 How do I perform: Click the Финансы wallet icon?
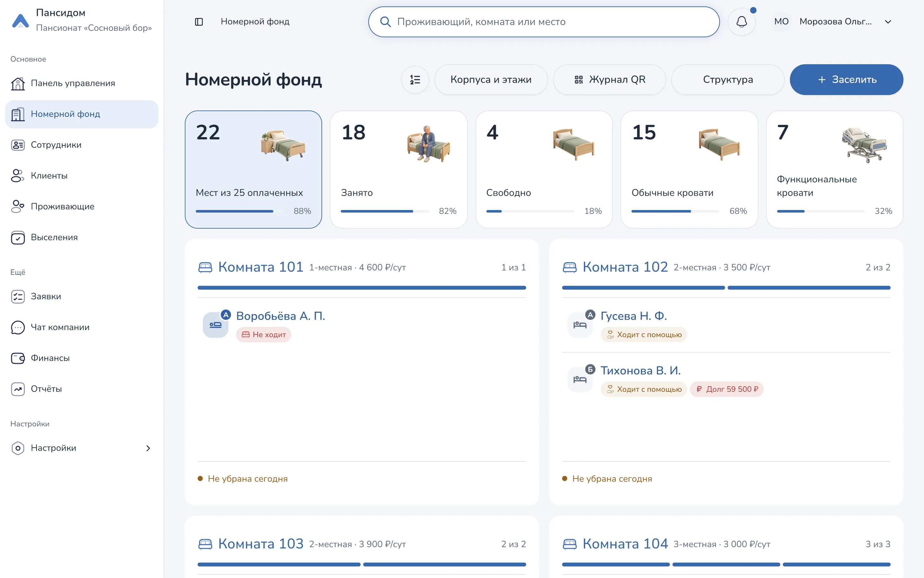[18, 358]
